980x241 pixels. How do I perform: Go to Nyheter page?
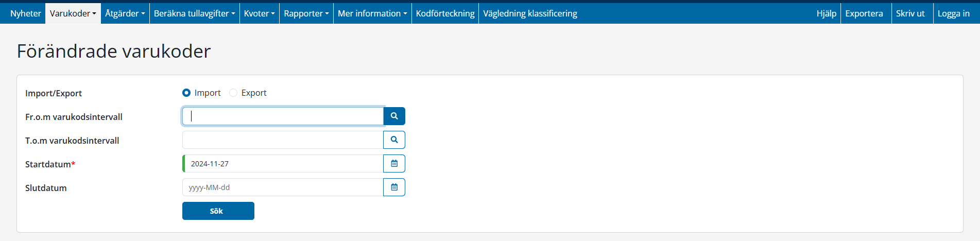25,13
